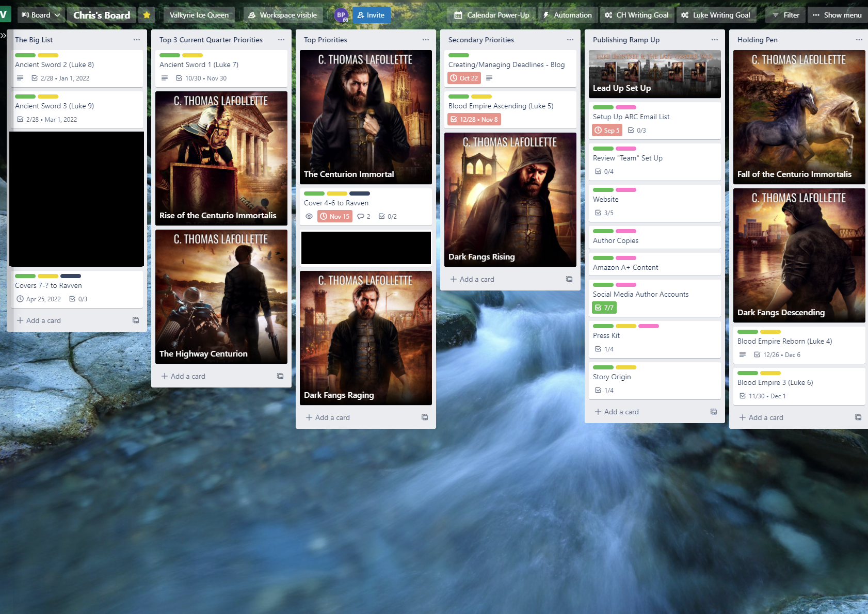Screen dimensions: 868x614
Task: Click description icon on Ancient Sword 2 card
Action: pos(20,78)
